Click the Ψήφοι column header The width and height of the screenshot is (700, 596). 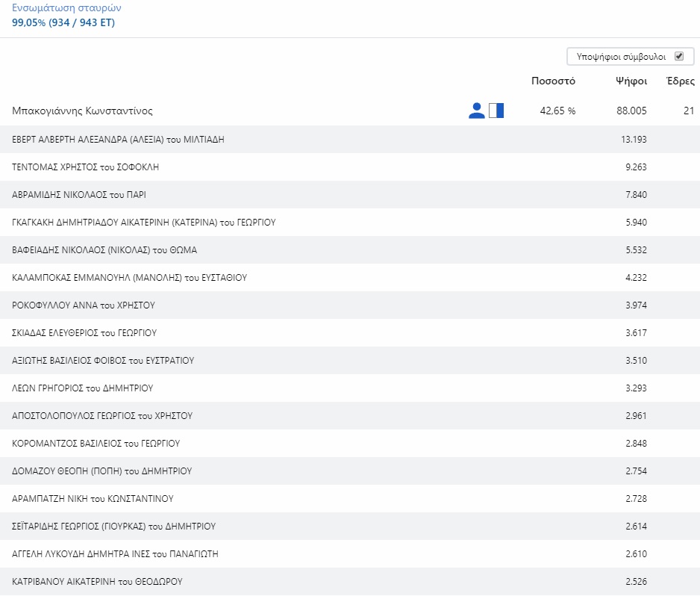tap(631, 81)
